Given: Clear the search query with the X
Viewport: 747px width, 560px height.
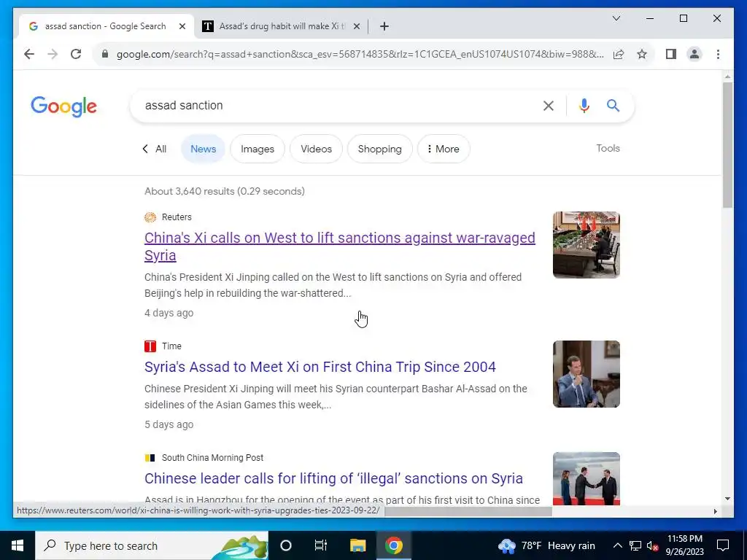Looking at the screenshot, I should coord(549,106).
